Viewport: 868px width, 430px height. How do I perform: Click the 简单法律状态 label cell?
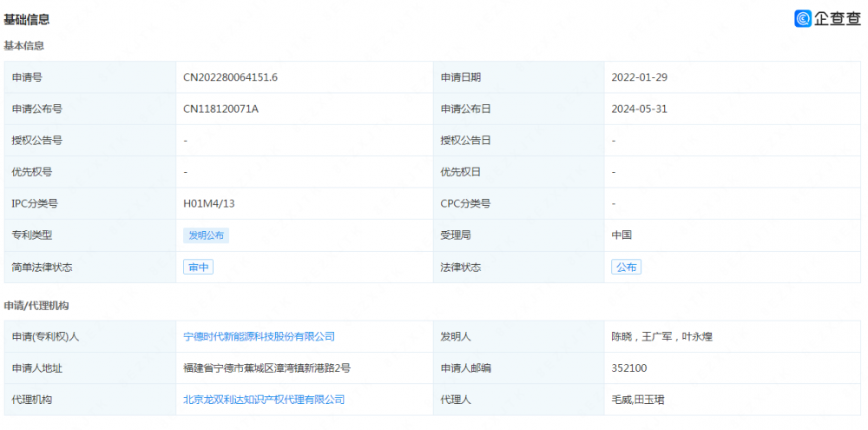(90, 267)
